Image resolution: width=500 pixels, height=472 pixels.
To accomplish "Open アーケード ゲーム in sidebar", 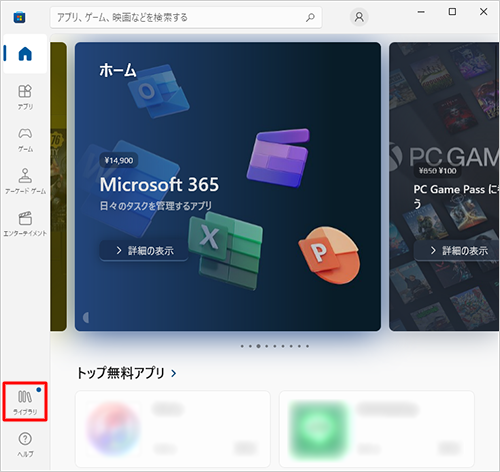I will [25, 182].
